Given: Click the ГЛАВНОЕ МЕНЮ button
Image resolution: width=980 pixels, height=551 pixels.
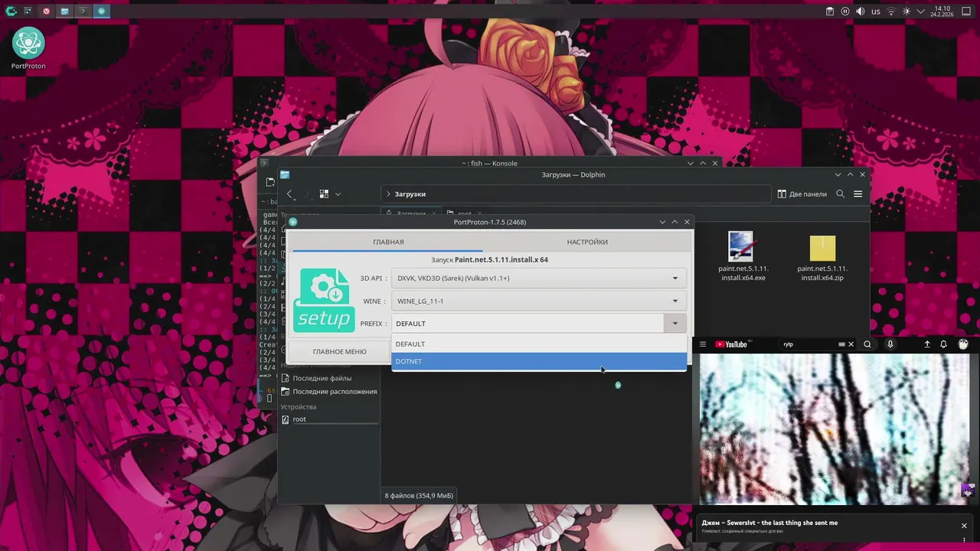Looking at the screenshot, I should pos(339,351).
